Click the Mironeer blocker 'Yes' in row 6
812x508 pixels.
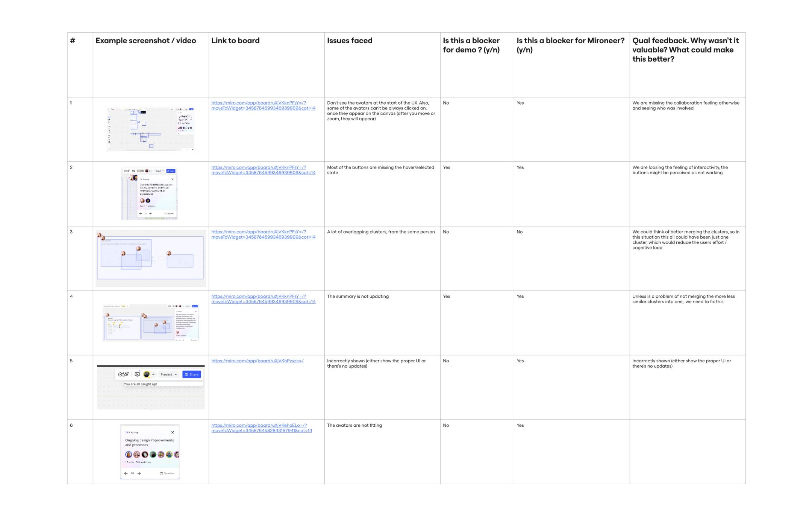click(520, 425)
